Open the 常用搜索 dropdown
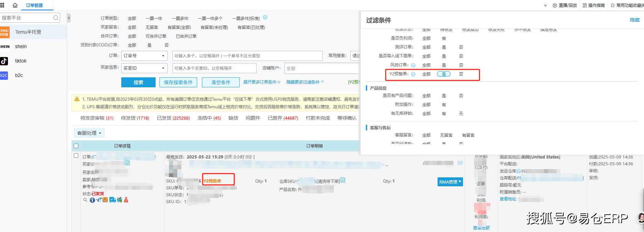 pyautogui.click(x=355, y=56)
